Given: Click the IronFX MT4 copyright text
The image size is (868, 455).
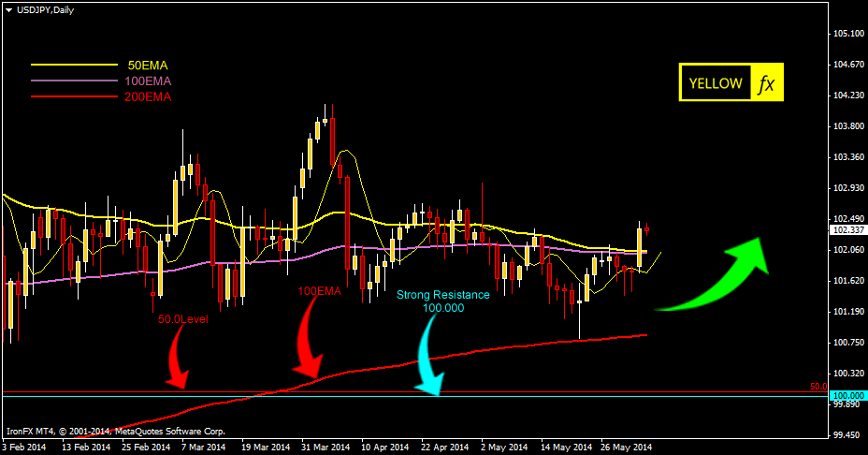Looking at the screenshot, I should (x=115, y=432).
